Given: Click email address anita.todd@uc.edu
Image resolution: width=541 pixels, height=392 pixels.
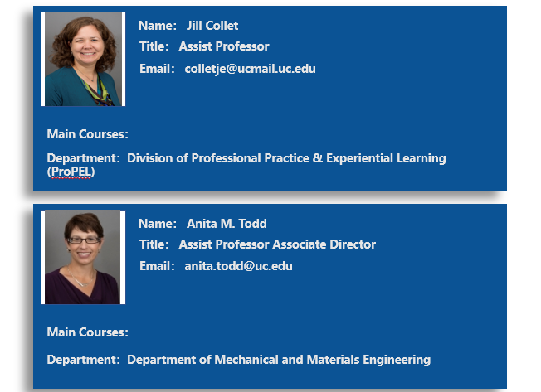Looking at the screenshot, I should 238,266.
